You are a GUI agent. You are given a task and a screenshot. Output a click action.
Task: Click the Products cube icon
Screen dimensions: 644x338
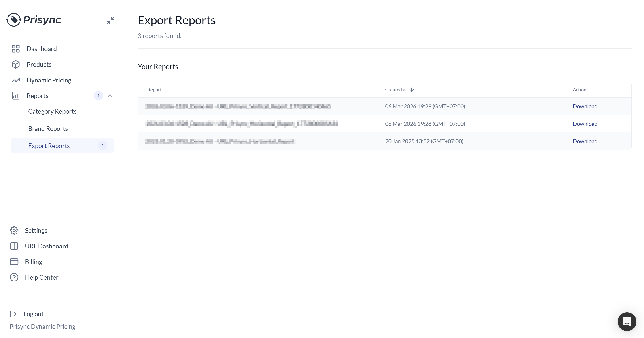point(15,65)
